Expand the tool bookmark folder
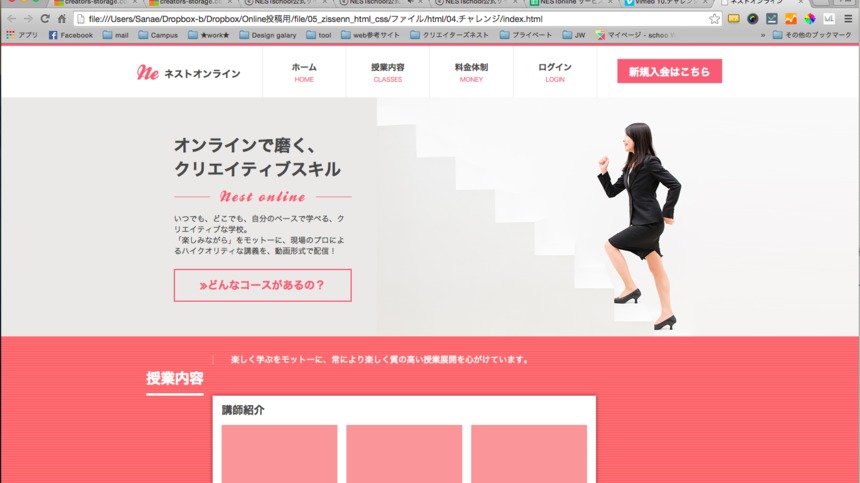This screenshot has height=483, width=860. [319, 35]
